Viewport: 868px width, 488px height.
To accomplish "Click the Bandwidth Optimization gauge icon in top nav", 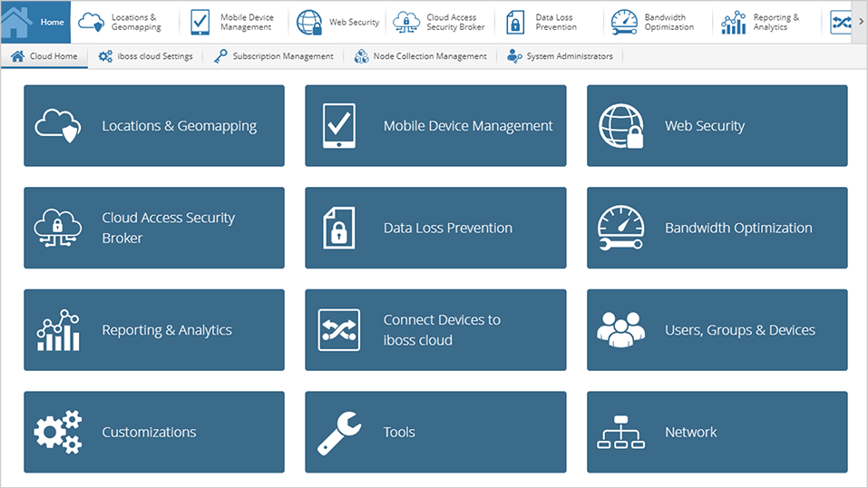I will click(624, 22).
